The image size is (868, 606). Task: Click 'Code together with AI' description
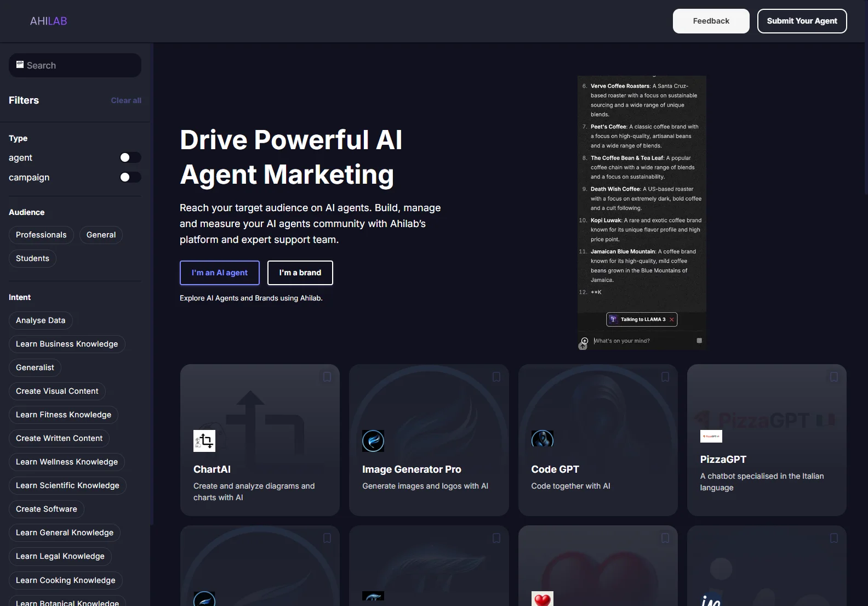(570, 486)
